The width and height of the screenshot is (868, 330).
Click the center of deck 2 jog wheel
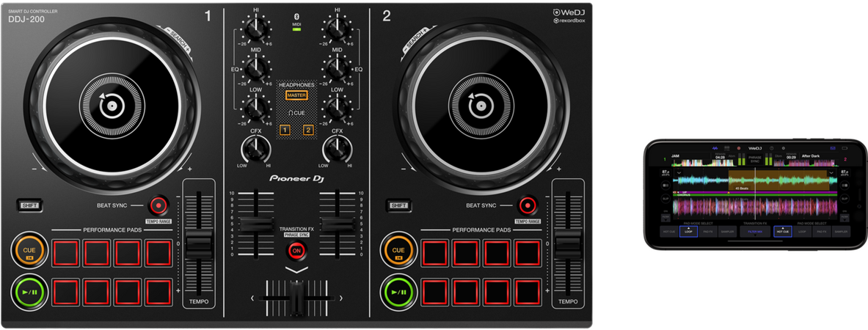coord(481,105)
